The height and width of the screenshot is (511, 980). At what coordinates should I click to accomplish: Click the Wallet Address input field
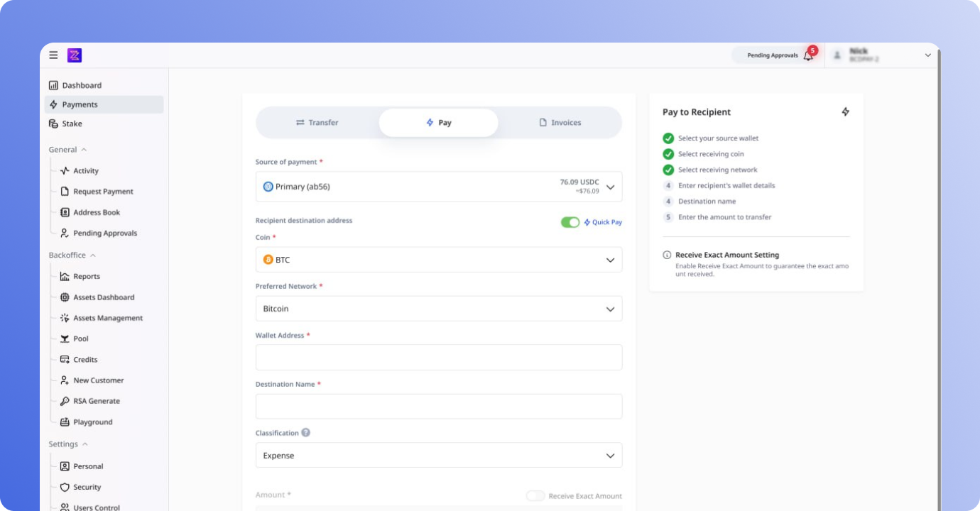438,358
